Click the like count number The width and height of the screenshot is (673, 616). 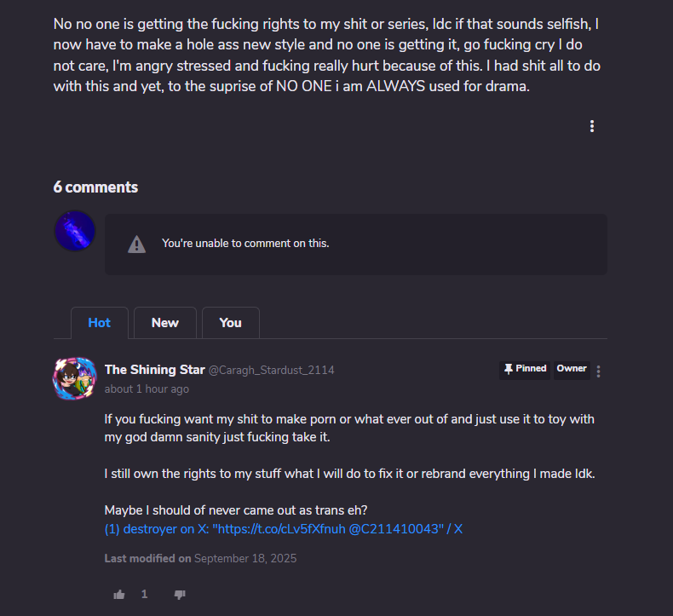pos(145,594)
